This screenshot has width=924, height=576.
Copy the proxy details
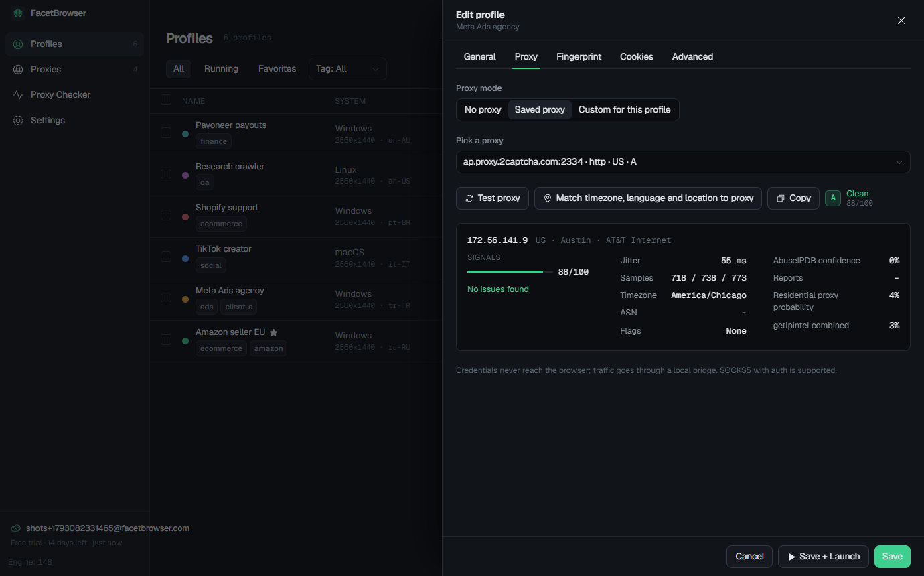[793, 198]
